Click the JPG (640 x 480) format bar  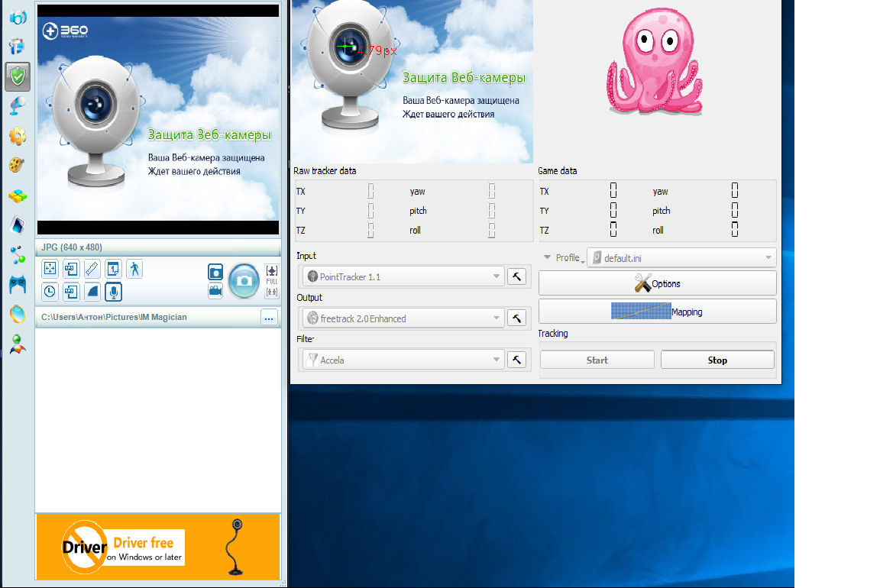[x=158, y=247]
